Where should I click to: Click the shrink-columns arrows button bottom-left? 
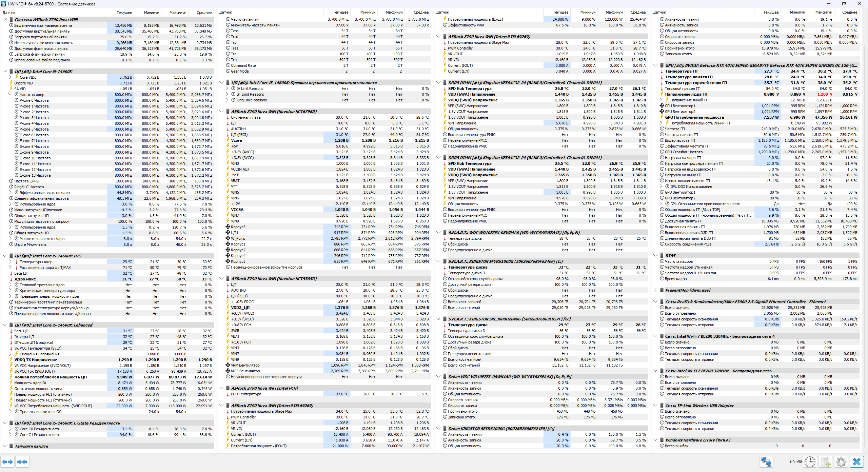coord(22,462)
